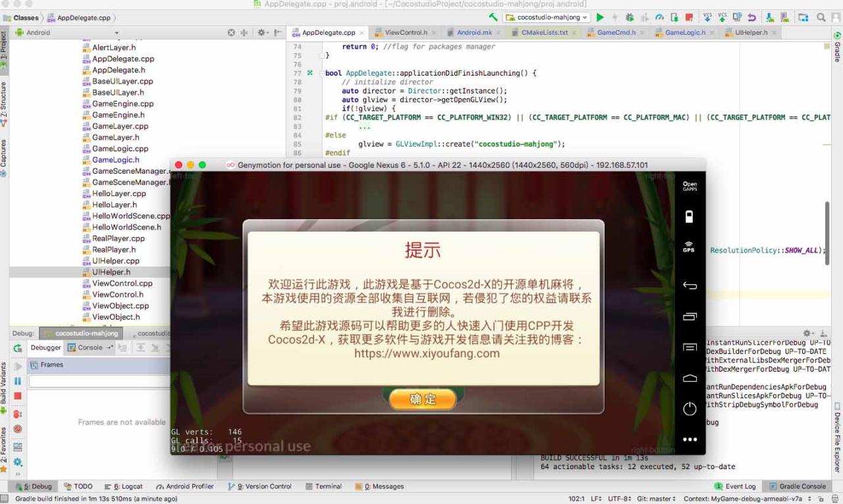This screenshot has height=504, width=843.
Task: Click the Rerun icon in Debug panel
Action: click(x=18, y=348)
